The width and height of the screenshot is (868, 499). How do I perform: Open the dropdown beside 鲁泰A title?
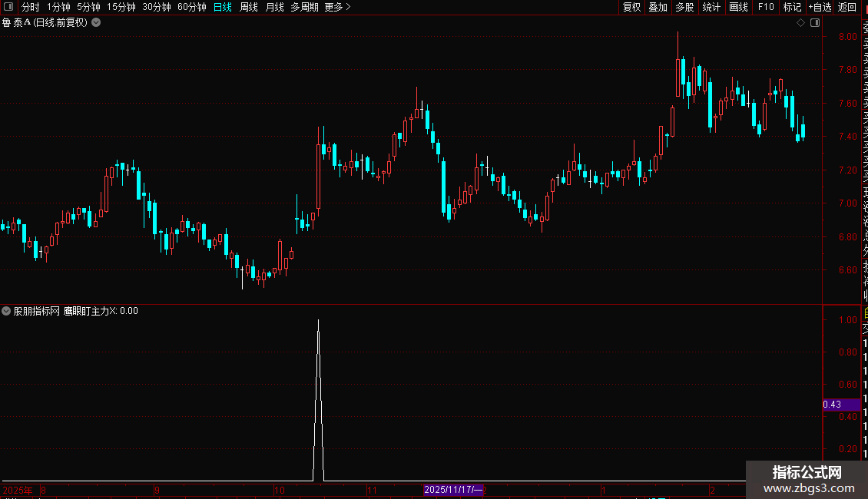(x=96, y=23)
